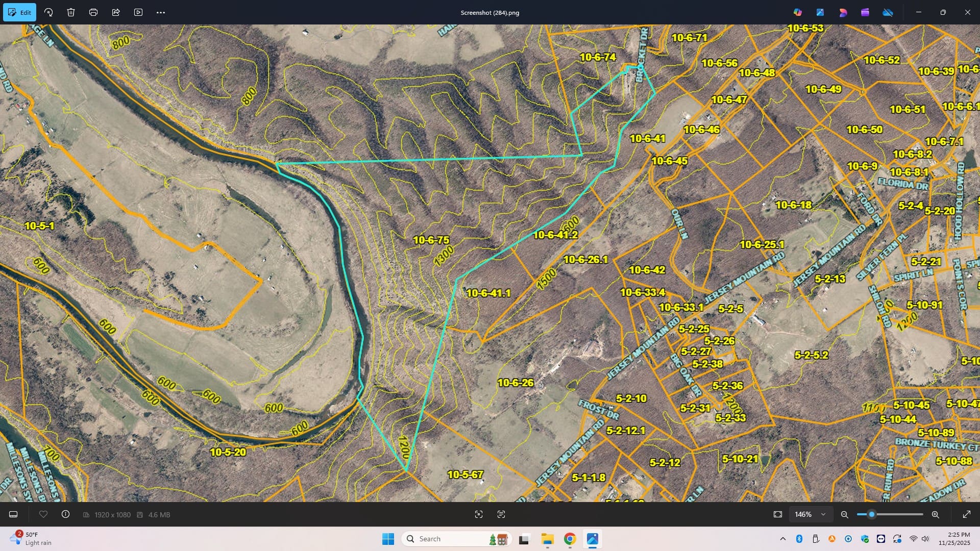Share the screenshot via share icon
980x551 pixels.
click(x=116, y=12)
